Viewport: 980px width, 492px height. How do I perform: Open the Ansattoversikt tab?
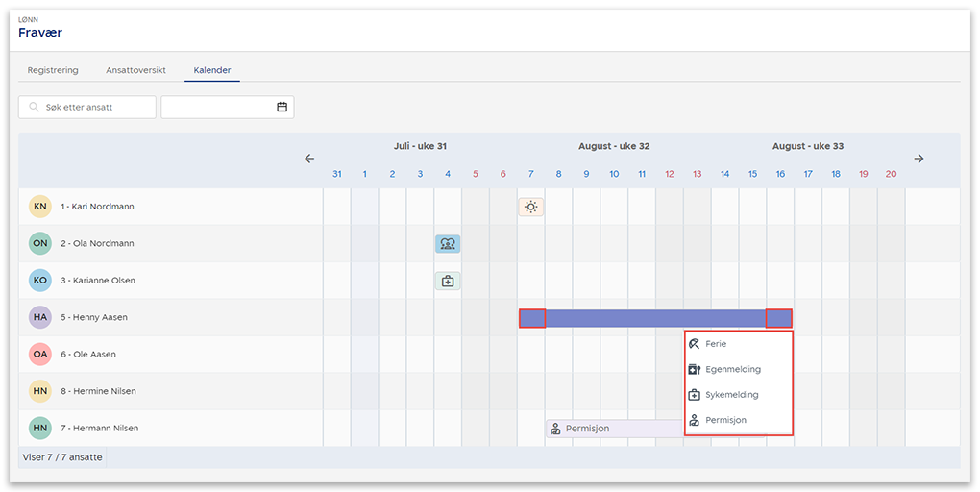point(135,70)
